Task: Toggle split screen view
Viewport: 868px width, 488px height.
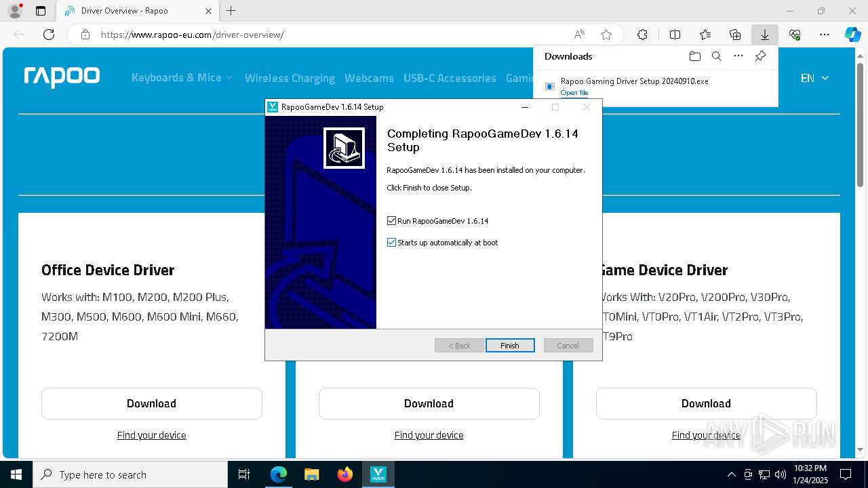Action: click(x=675, y=35)
